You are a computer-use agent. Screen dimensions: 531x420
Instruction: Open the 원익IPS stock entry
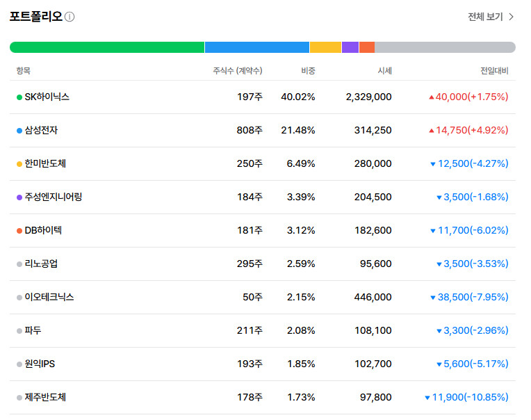(40, 364)
